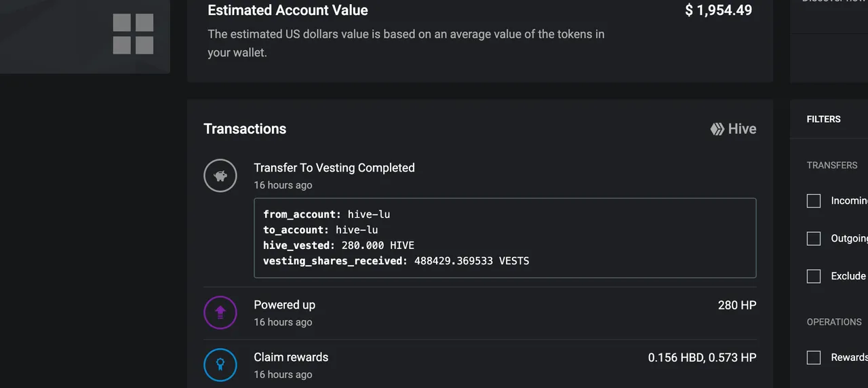The width and height of the screenshot is (868, 388).
Task: Click the Estimated Account Value heading
Action: (x=288, y=10)
